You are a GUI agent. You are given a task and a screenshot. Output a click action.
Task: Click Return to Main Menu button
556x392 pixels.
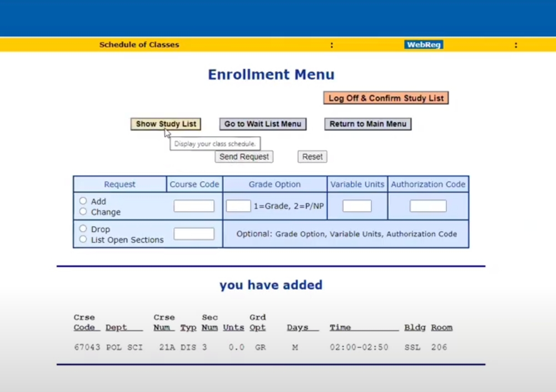[368, 124]
